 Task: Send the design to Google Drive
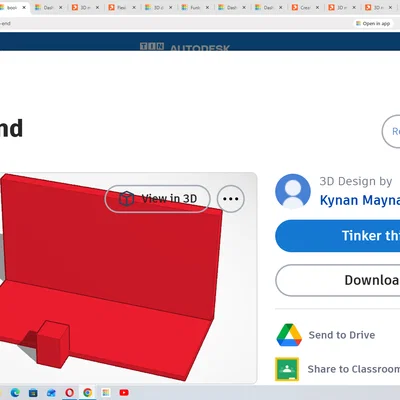click(x=326, y=335)
